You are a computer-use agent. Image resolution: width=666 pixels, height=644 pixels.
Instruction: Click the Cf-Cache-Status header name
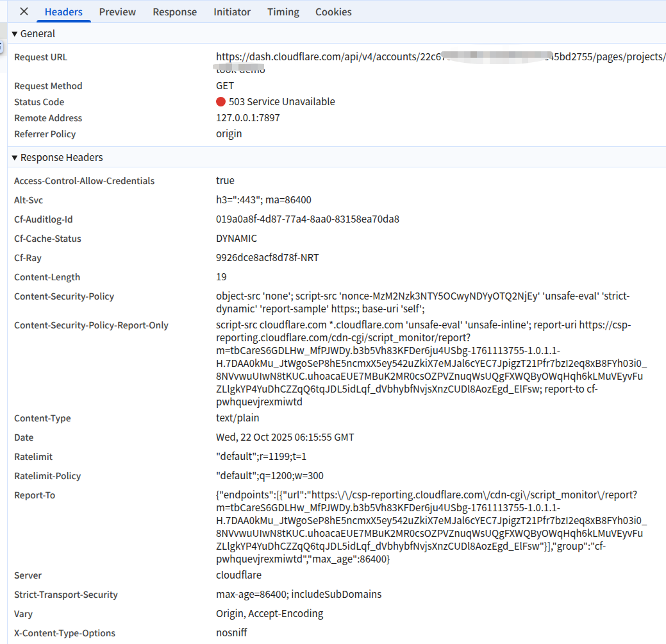click(x=47, y=239)
